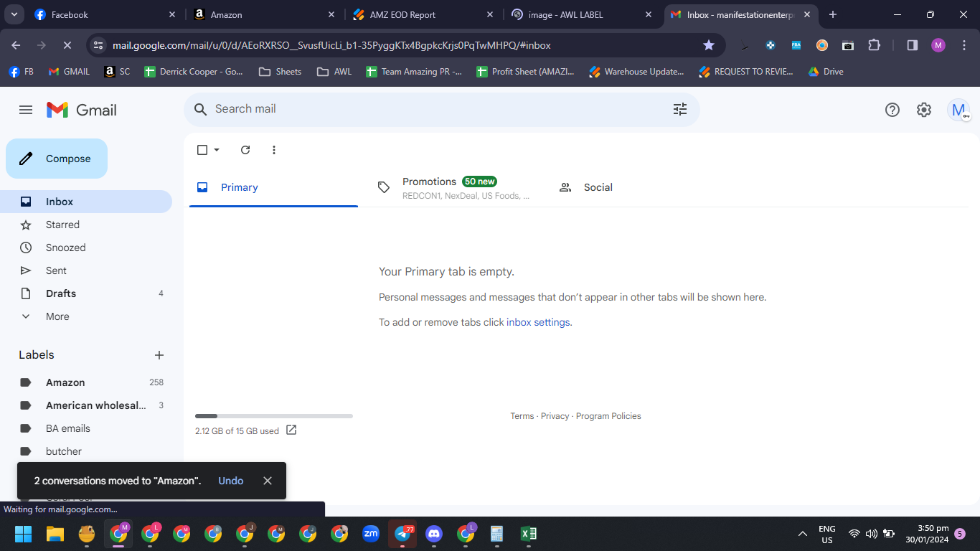
Task: Open the Drive bookmark
Action: point(826,72)
